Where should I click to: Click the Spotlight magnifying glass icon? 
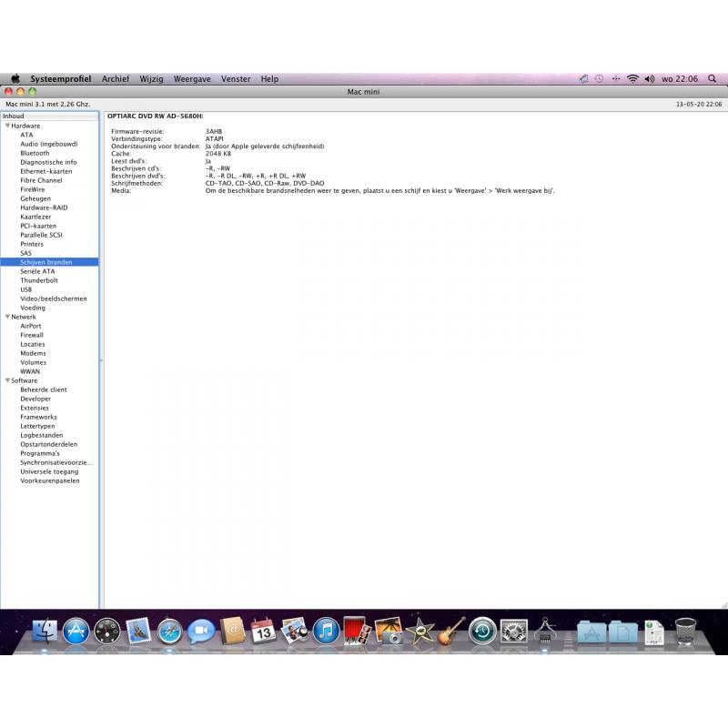pos(712,79)
